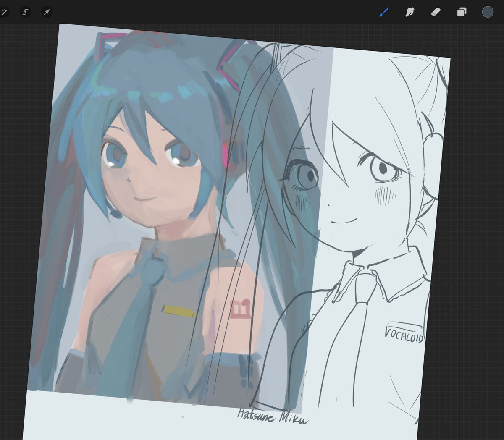Select the Smudge tool
Viewport: 504px width, 440px height.
click(x=409, y=12)
